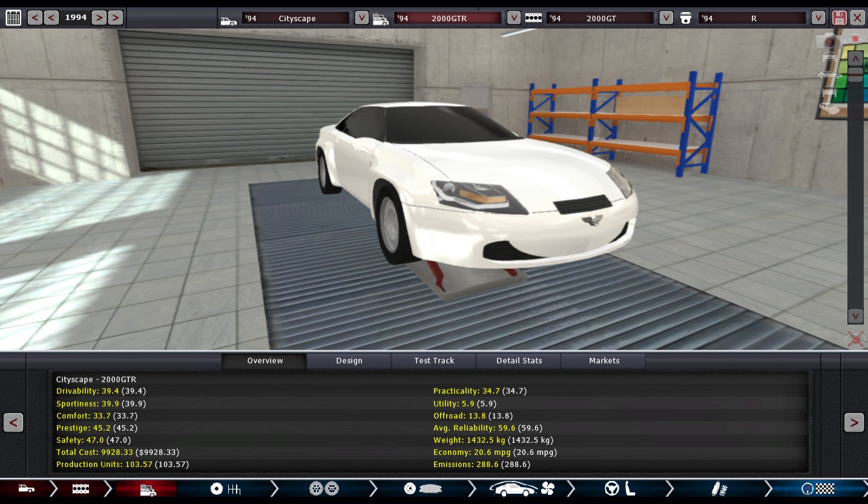Open the engine block step in the bottom bar
Image resolution: width=868 pixels, height=504 pixels.
81,489
